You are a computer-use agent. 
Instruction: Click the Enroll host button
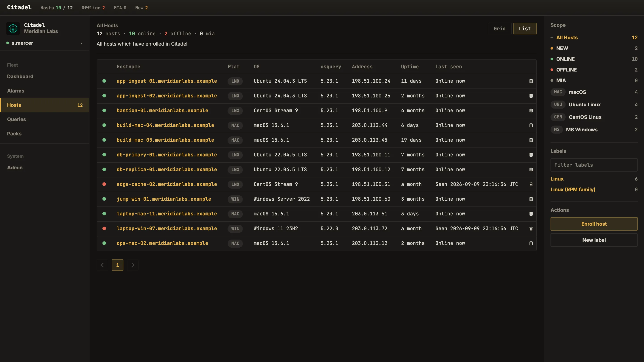click(594, 224)
